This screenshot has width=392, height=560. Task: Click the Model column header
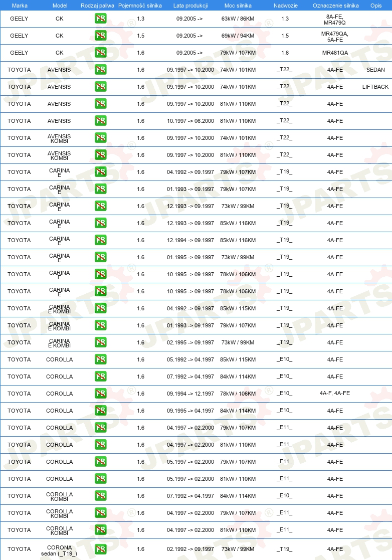pos(60,6)
